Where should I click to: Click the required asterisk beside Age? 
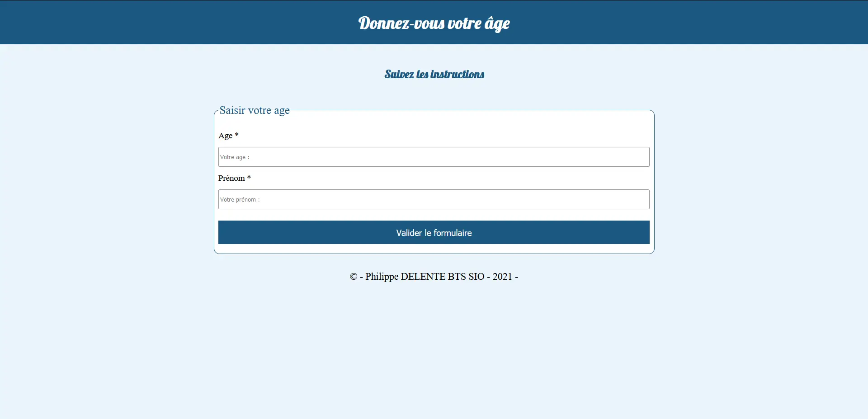coord(236,135)
